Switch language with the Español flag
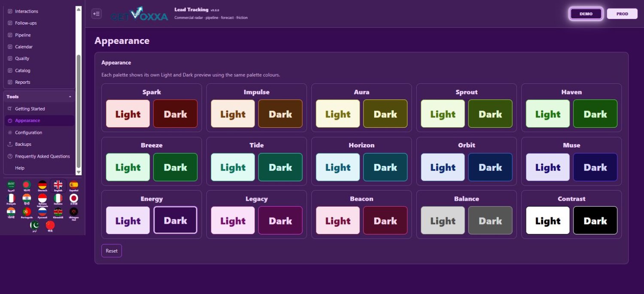The width and height of the screenshot is (644, 294). tap(74, 186)
